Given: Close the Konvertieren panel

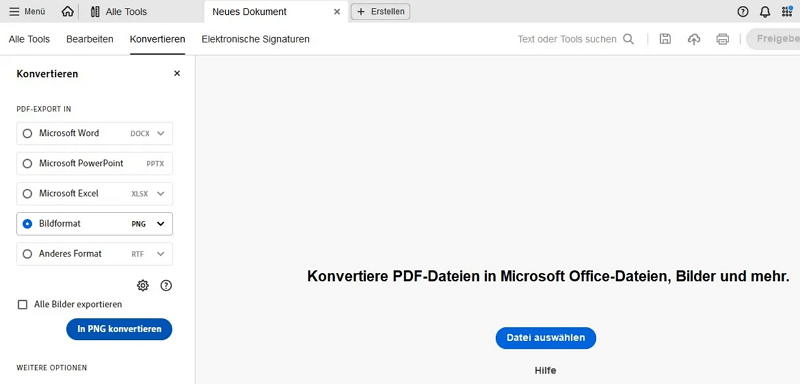Looking at the screenshot, I should click(x=177, y=73).
